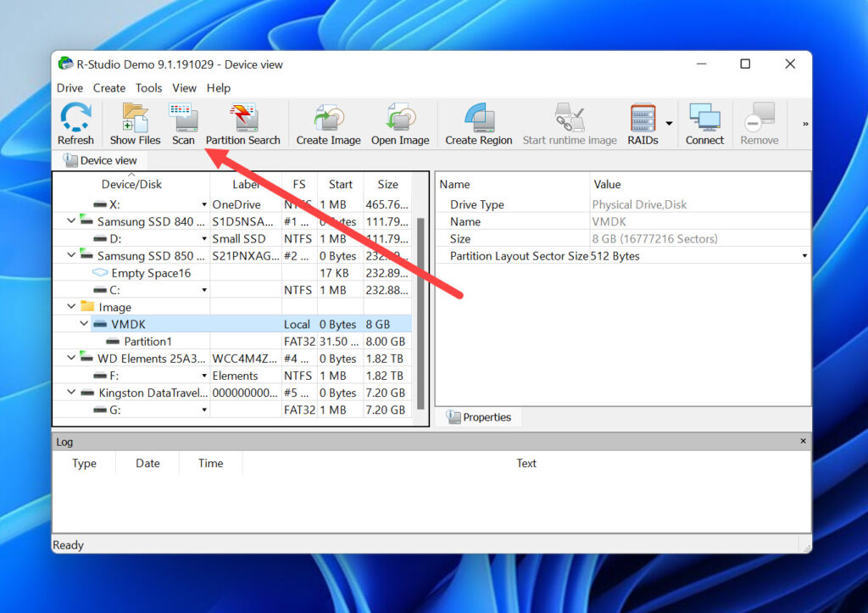The height and width of the screenshot is (613, 868).
Task: Refresh the drive list
Action: (x=75, y=123)
